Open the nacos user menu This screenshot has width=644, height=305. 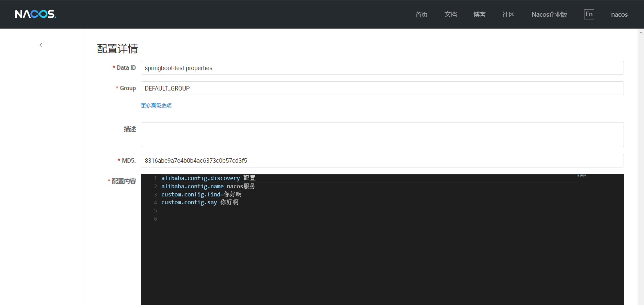(x=619, y=15)
